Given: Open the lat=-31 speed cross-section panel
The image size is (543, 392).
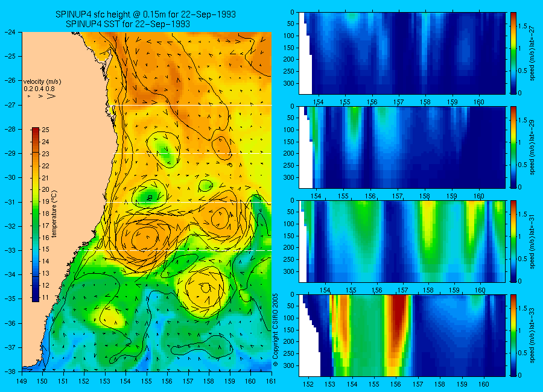Looking at the screenshot, I should click(x=402, y=241).
